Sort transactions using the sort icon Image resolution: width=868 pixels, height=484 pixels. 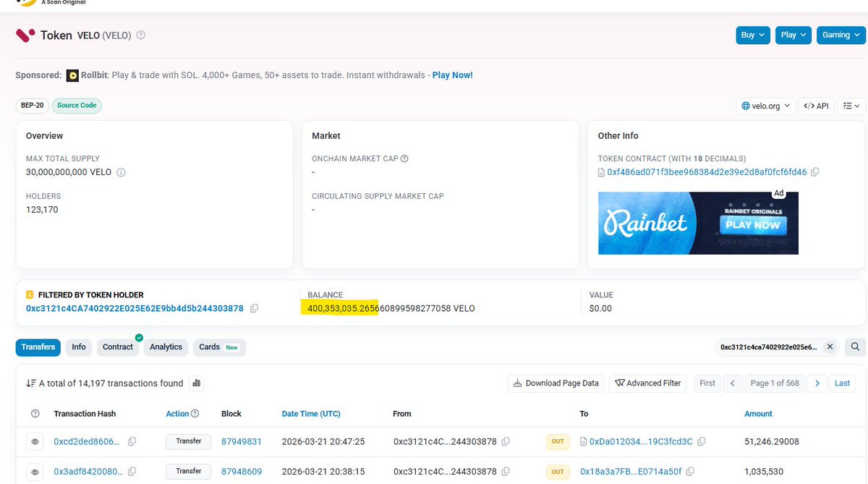[31, 383]
